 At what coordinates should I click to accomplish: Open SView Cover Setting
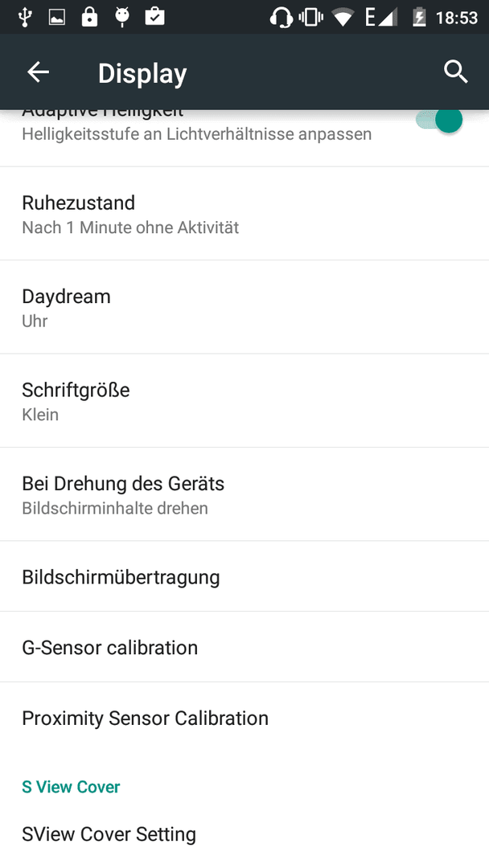(x=244, y=833)
